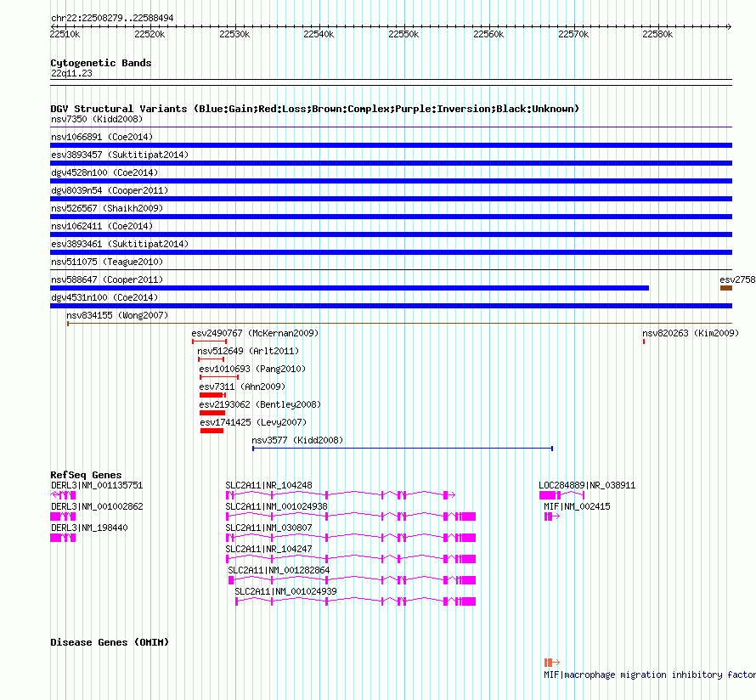
Task: Open the esv2490767 (McKernan2009) label
Action: click(x=255, y=333)
